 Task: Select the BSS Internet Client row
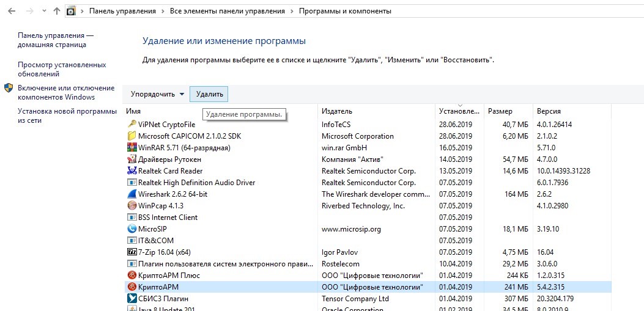168,218
